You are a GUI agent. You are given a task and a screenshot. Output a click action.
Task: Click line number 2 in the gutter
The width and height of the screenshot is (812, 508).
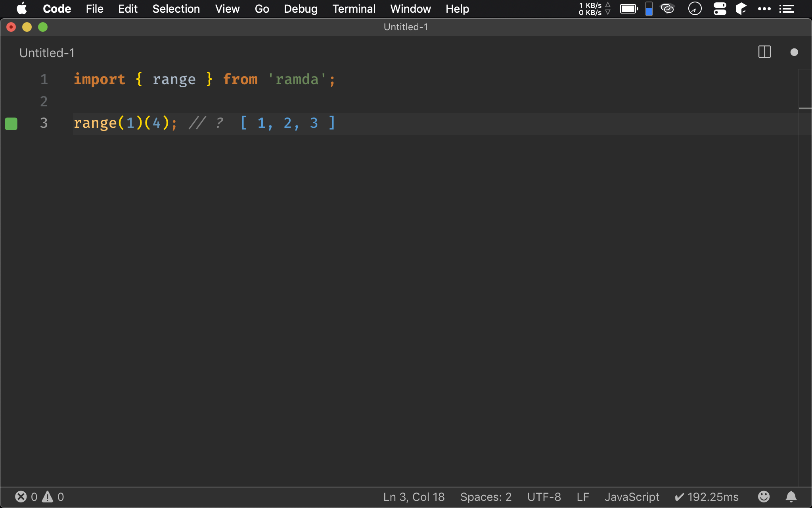coord(44,102)
